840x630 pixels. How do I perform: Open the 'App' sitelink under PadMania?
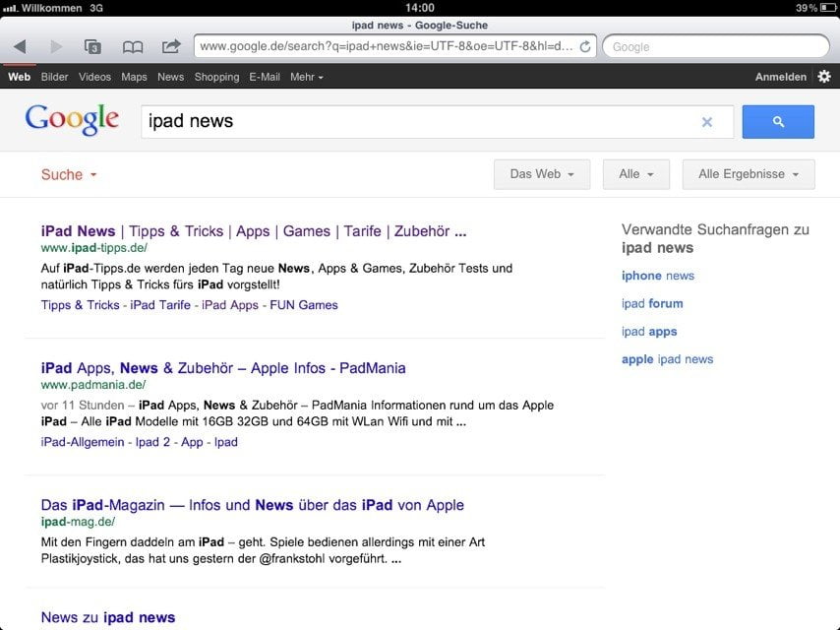point(192,442)
